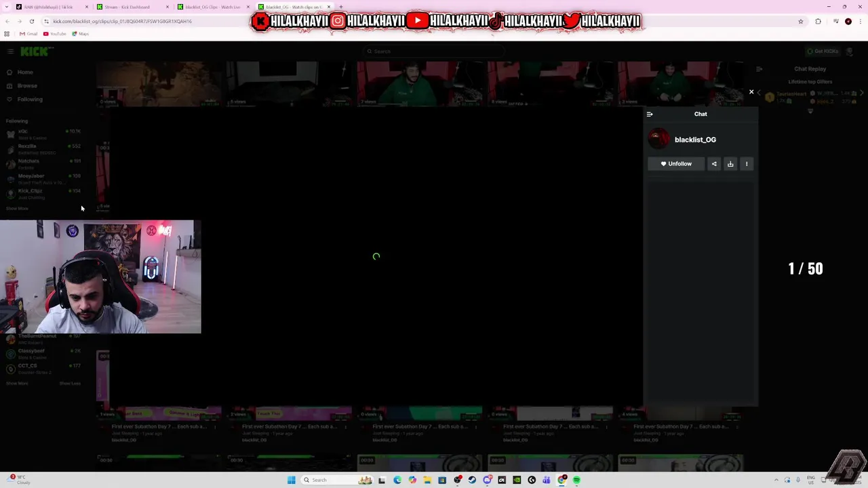The image size is (868, 488).
Task: Open Google Chrome from taskbar
Action: tap(561, 480)
